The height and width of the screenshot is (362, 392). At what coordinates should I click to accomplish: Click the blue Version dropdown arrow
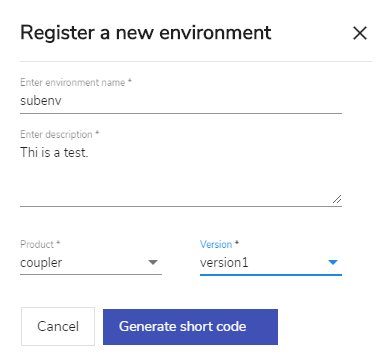click(x=333, y=263)
